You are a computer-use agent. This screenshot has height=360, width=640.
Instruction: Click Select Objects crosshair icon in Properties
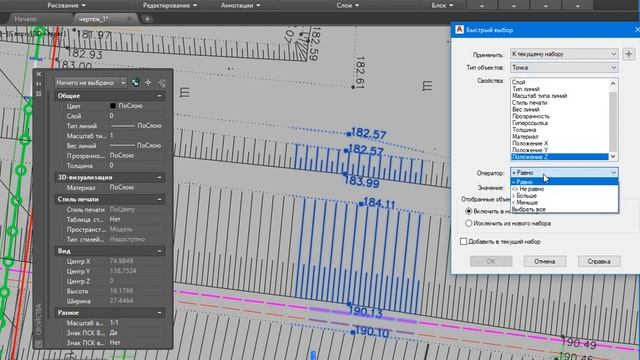(149, 83)
